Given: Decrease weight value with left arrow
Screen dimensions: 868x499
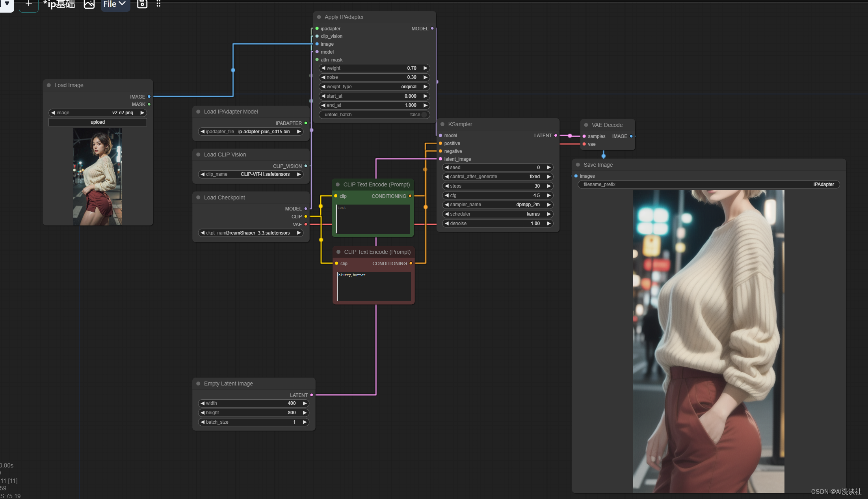Looking at the screenshot, I should pyautogui.click(x=323, y=68).
